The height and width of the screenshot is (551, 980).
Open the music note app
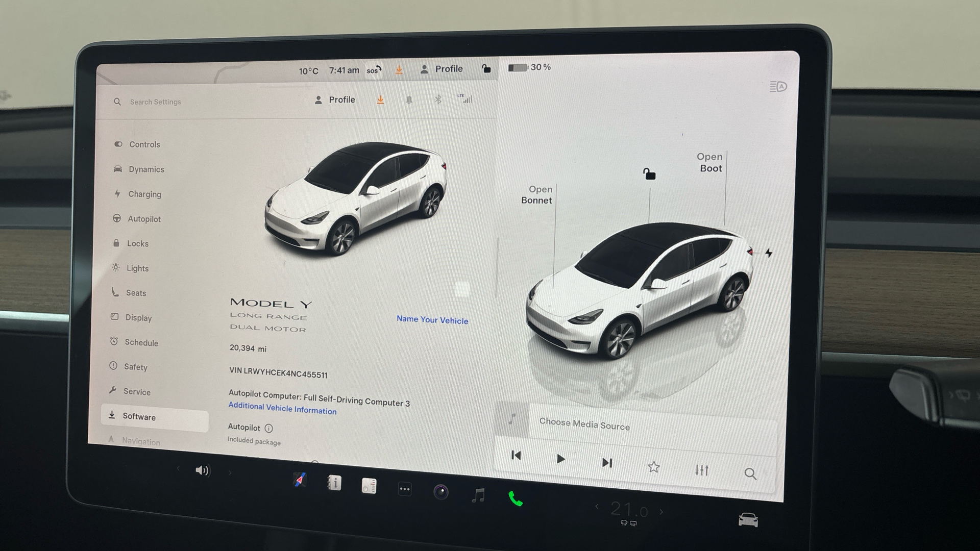tap(478, 495)
